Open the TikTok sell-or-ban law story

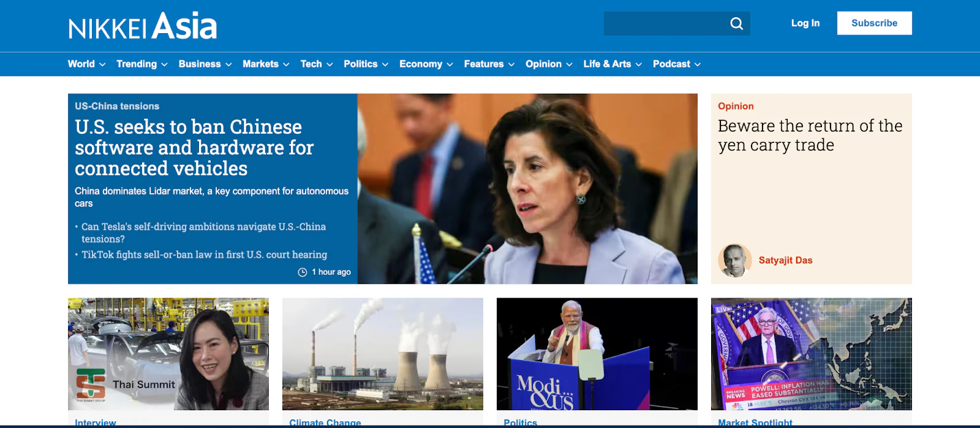pos(204,254)
